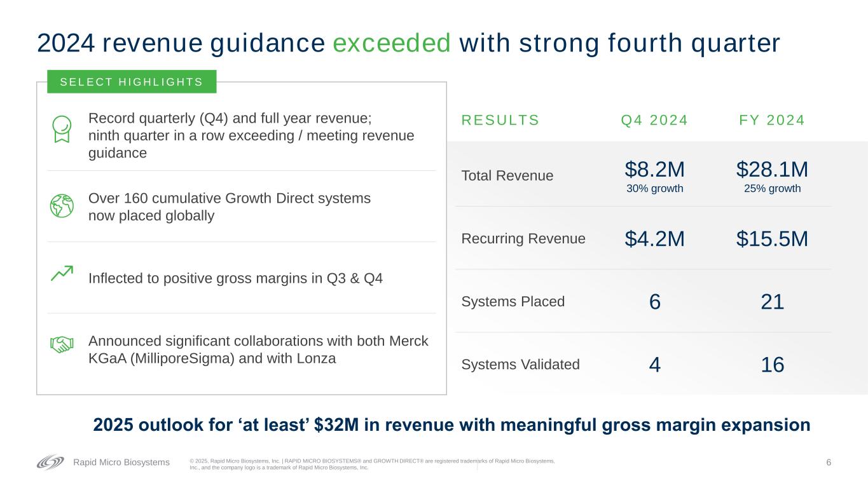The height and width of the screenshot is (488, 868).
Task: Click the award ribbon icon
Action: click(x=62, y=130)
